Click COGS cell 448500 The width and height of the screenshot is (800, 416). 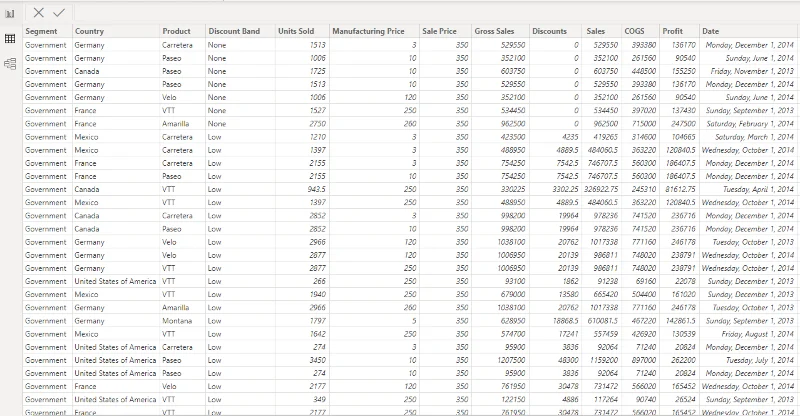(x=644, y=71)
